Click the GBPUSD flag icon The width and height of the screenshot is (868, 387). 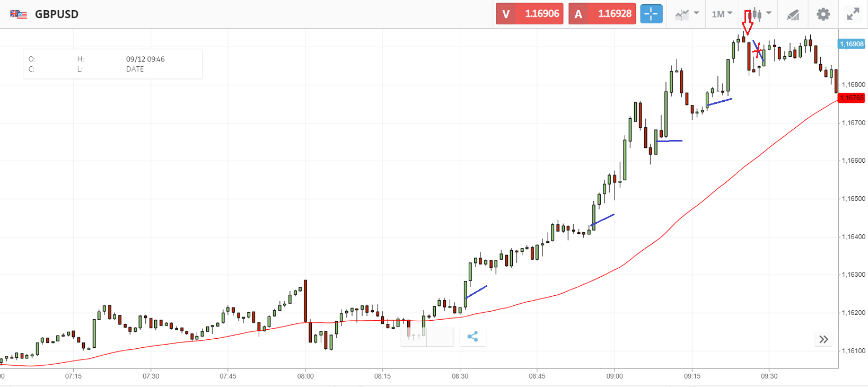(19, 14)
